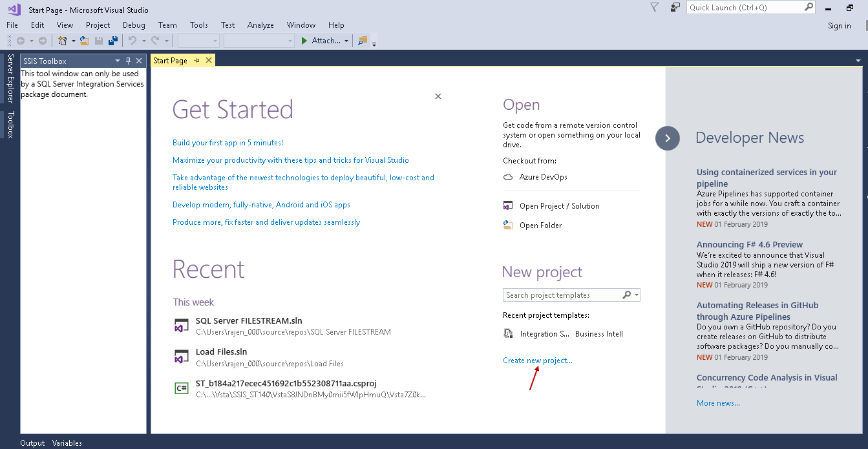Toggle the pin on Start Page tab
This screenshot has width=868, height=449.
[197, 61]
